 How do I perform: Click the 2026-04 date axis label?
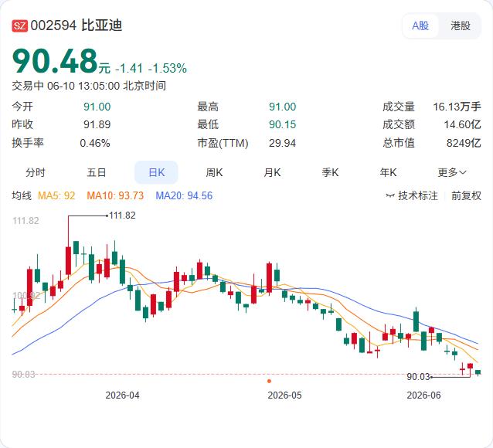click(x=122, y=395)
